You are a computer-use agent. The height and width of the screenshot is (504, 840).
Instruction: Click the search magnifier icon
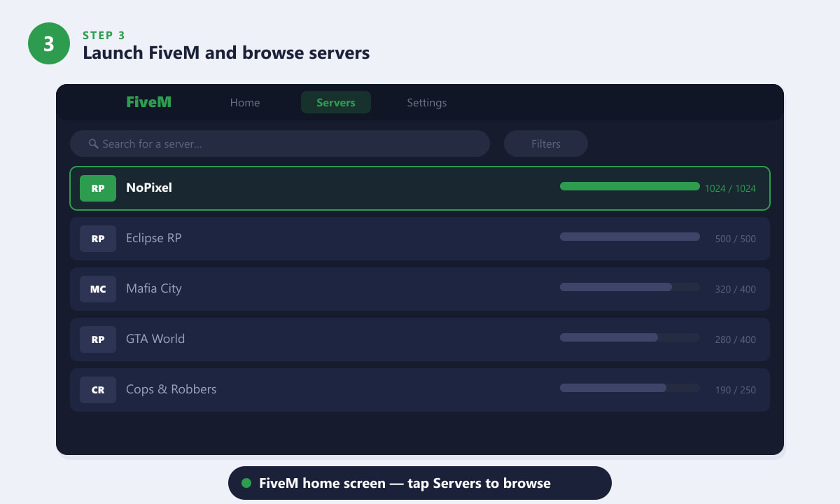pos(93,143)
